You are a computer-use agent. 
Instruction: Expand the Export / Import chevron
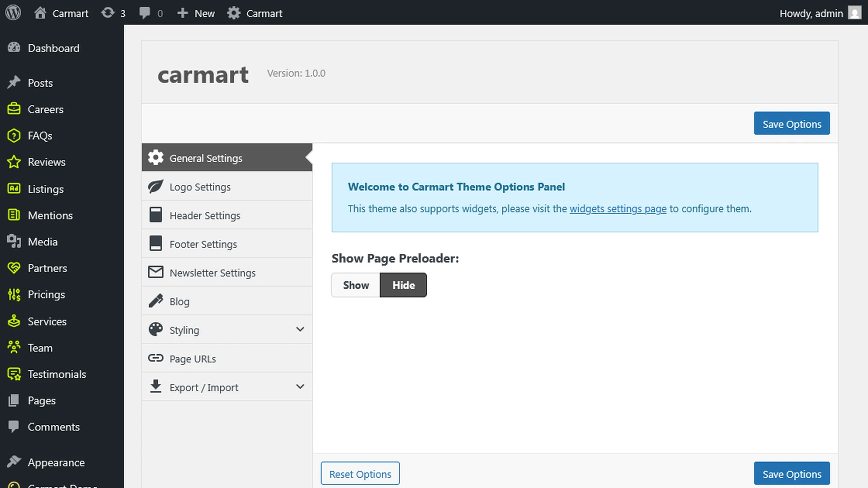(x=300, y=387)
